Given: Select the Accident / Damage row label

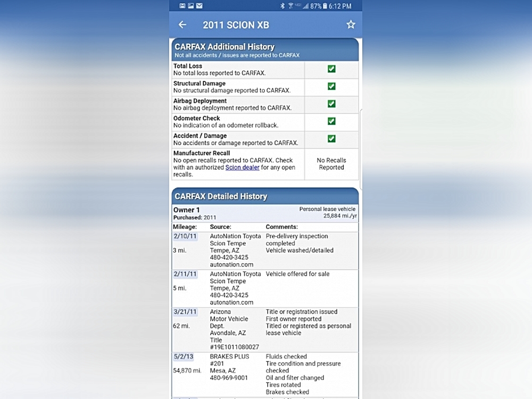Looking at the screenshot, I should (200, 136).
